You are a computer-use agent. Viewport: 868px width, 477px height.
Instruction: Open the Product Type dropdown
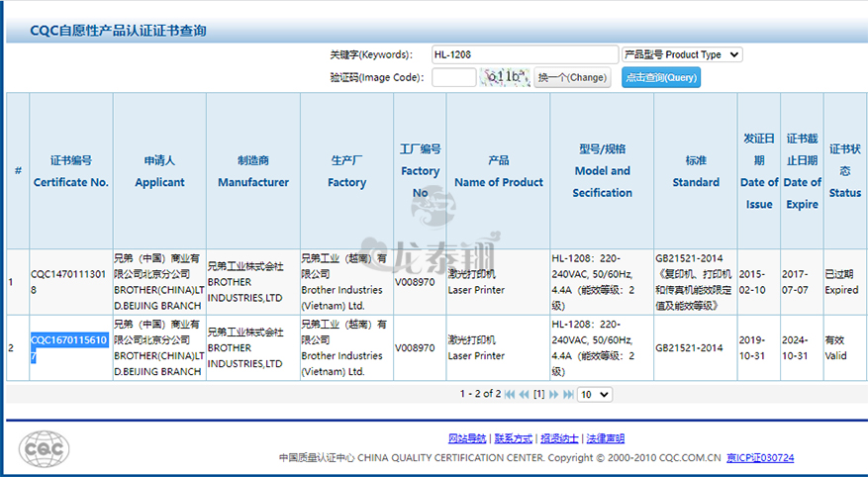pos(681,54)
